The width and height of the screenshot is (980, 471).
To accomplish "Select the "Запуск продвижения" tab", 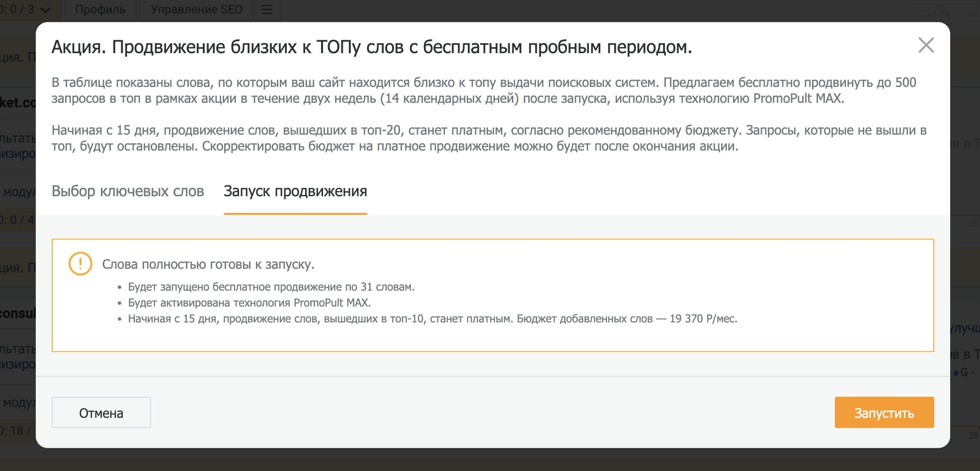I will point(295,191).
